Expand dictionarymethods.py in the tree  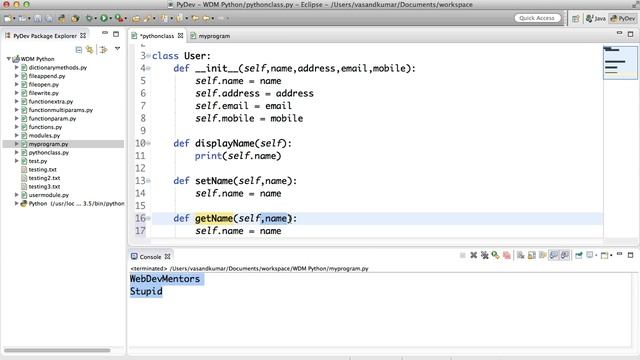[17, 67]
